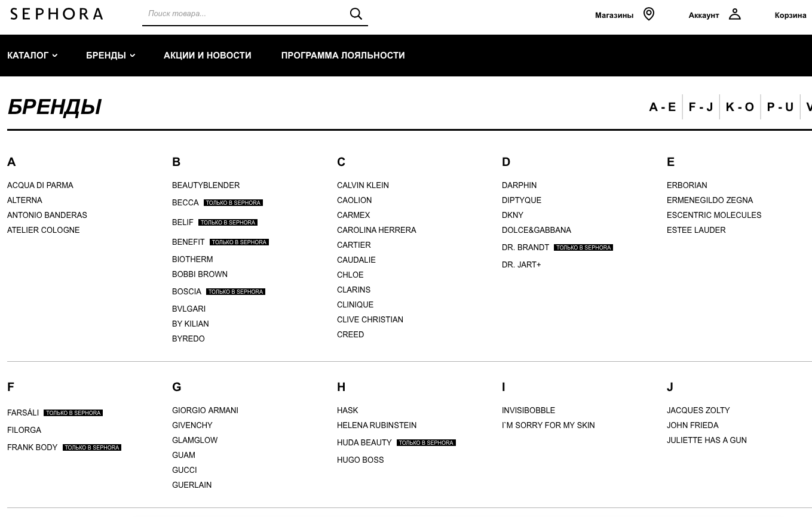
Task: Open I'm Sorry For My Skin brand
Action: tap(549, 426)
